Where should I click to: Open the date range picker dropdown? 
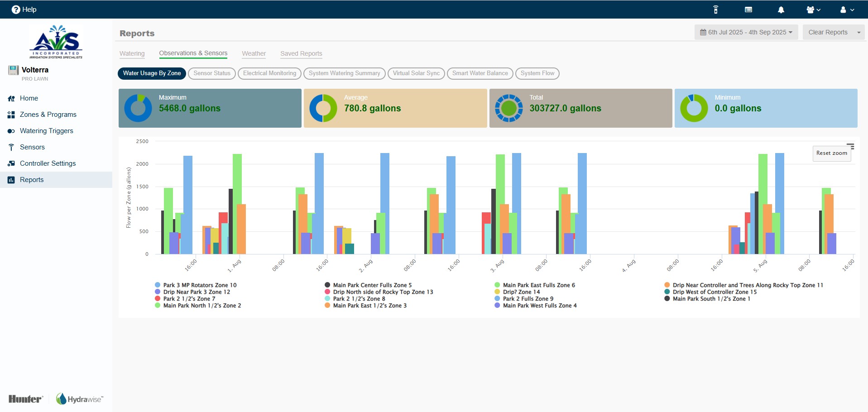[746, 32]
